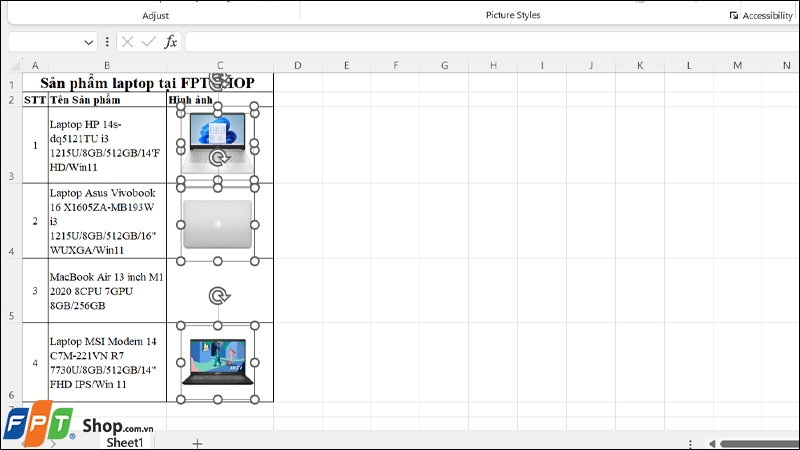Click the Select All corner triangle
The height and width of the screenshot is (450, 800).
[14, 65]
